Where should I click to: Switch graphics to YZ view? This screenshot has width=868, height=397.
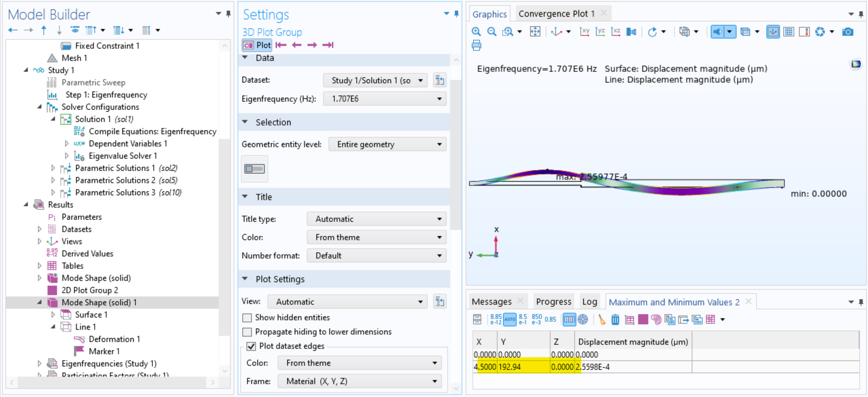600,32
